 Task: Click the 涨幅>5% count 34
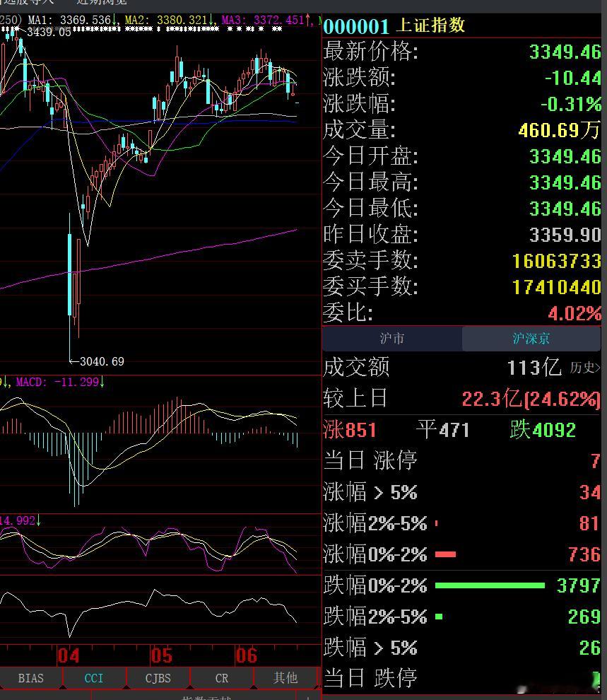[x=589, y=492]
